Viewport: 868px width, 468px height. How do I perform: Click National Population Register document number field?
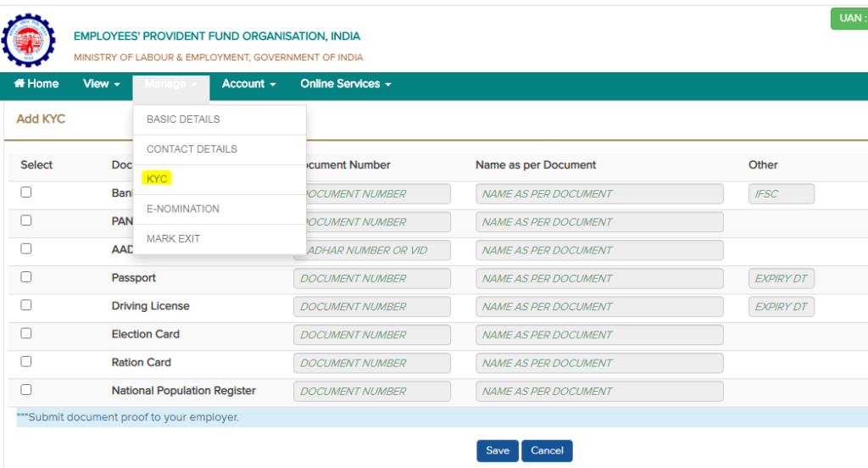point(372,392)
